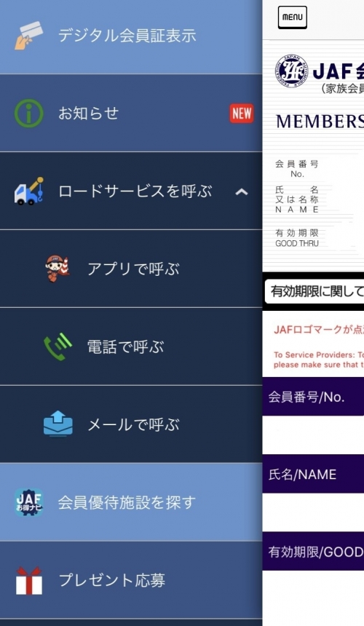Tap the red NEW badge
Image resolution: width=364 pixels, height=626 pixels.
242,114
